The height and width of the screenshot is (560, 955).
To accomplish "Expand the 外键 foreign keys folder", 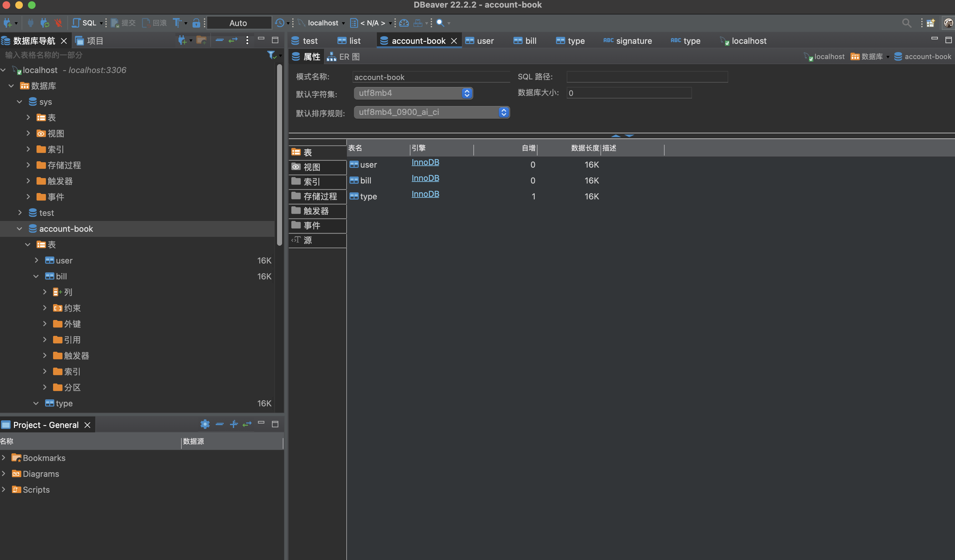I will click(x=45, y=324).
